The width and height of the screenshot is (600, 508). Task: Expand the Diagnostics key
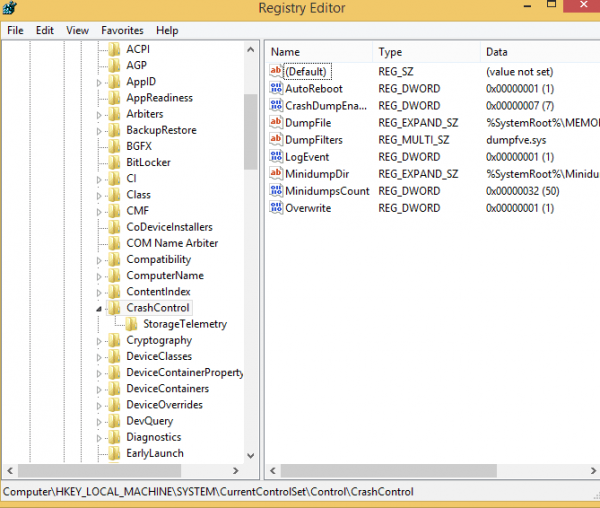(x=99, y=438)
